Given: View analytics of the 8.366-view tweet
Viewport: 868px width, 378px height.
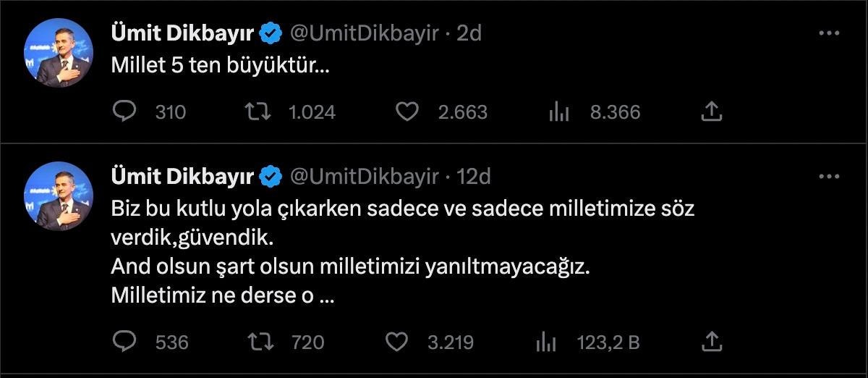Looking at the screenshot, I should [559, 112].
